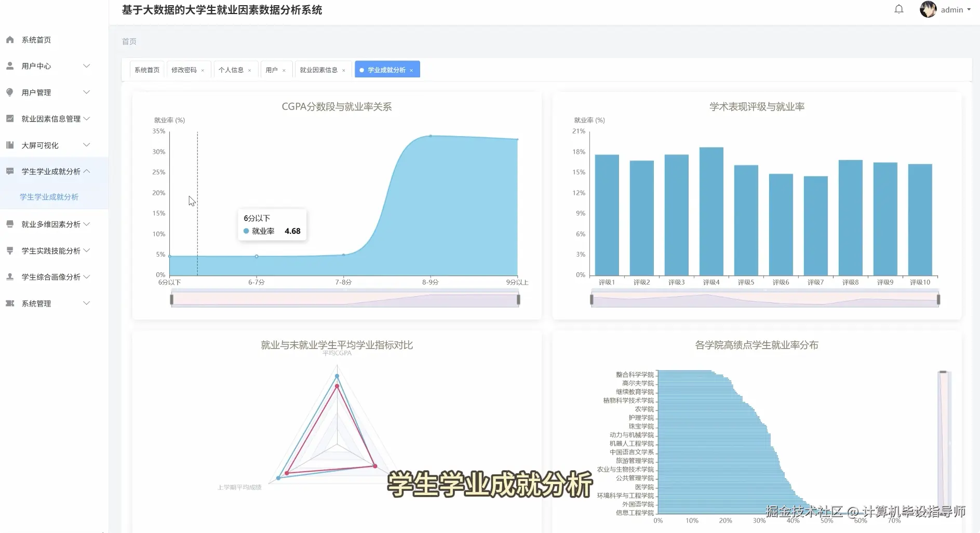Collapse the 学生学业成就分析 chevron
Screen dimensions: 980x533
coord(87,171)
